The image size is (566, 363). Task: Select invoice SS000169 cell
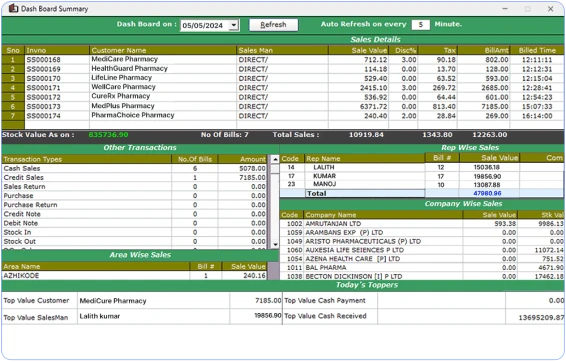coord(57,69)
